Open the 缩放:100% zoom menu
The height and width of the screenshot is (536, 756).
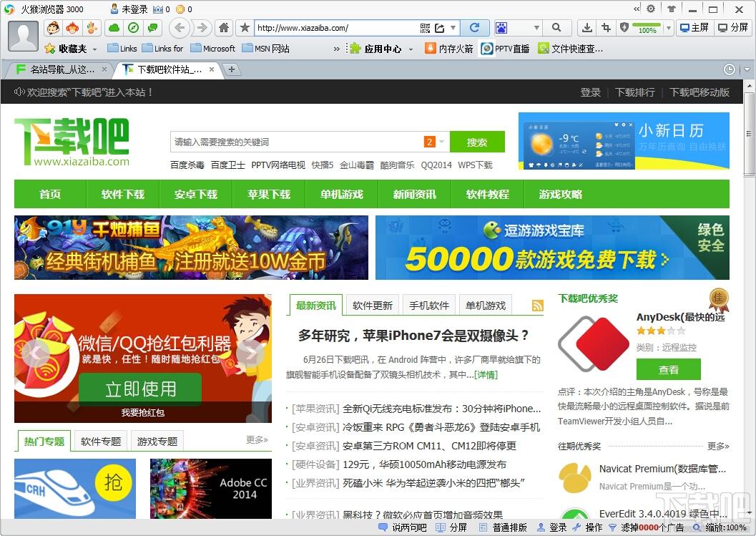(x=720, y=527)
